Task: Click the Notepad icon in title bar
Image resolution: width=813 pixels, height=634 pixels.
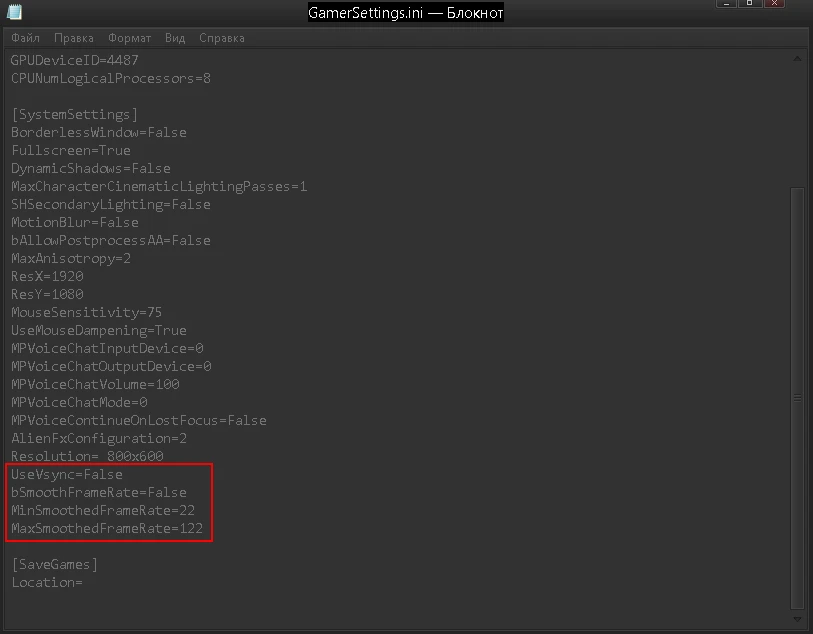Action: [x=15, y=11]
